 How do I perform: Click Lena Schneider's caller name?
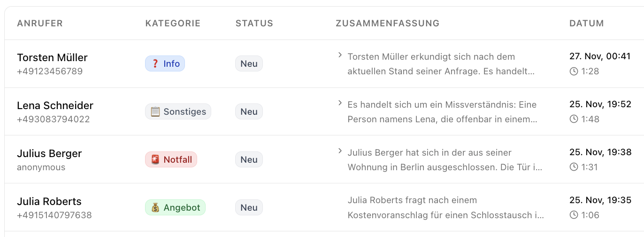click(55, 105)
